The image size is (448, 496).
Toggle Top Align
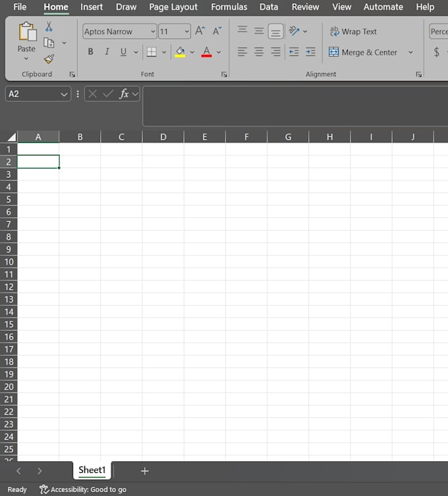coord(242,30)
